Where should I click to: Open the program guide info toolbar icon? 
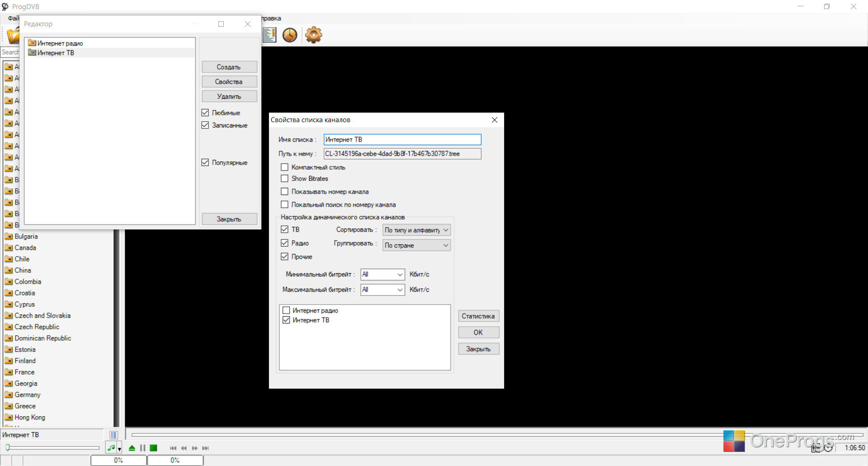tap(269, 35)
